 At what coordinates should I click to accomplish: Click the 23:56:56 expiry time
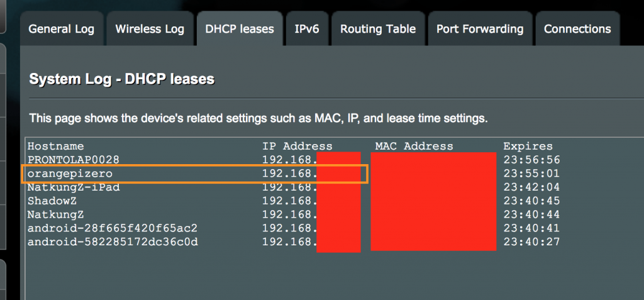click(531, 160)
